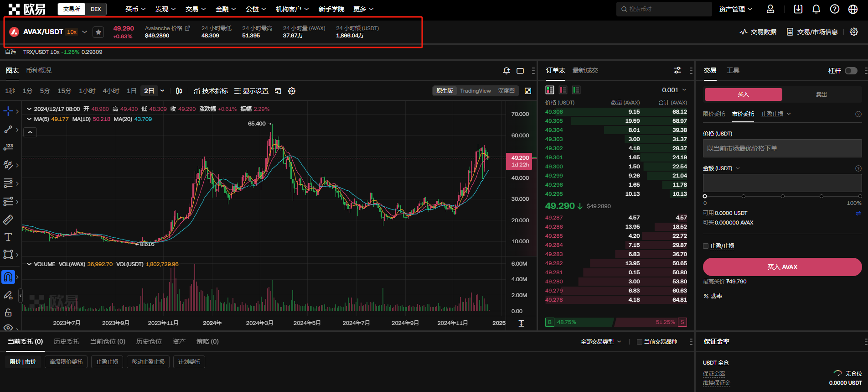Open 显示设置 display settings
This screenshot has height=392, width=868.
251,91
